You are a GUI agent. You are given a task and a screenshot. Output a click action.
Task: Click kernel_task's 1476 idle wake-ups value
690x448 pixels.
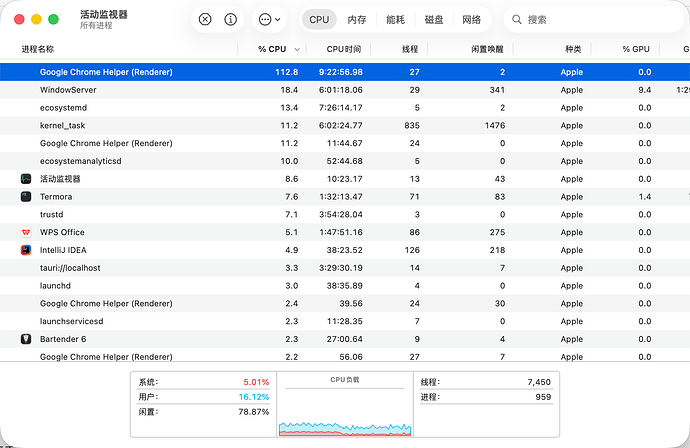[495, 125]
